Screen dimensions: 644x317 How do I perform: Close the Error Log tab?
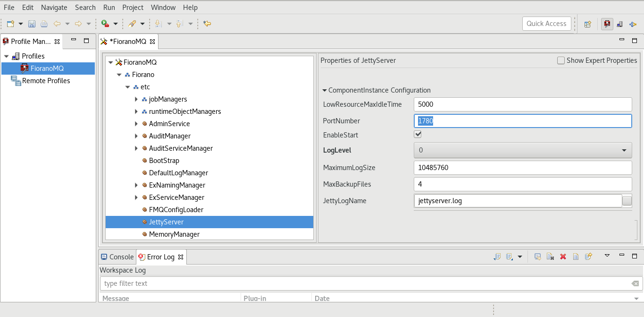[x=181, y=257]
